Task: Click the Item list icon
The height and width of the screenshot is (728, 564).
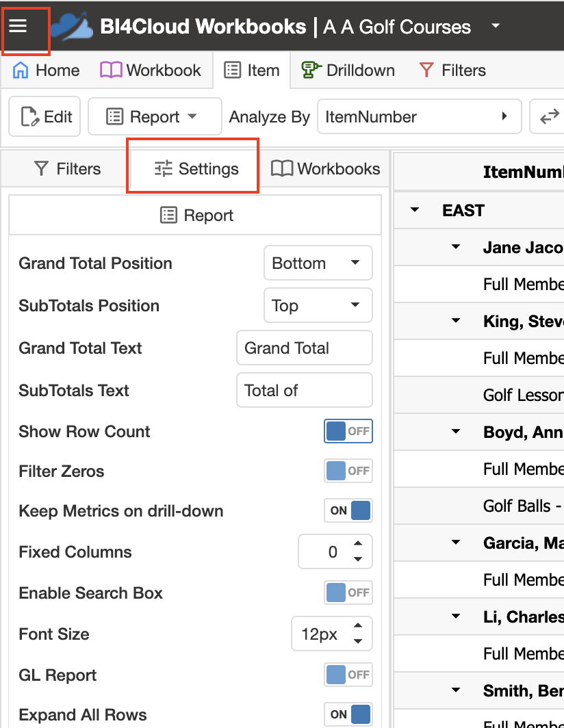Action: click(x=232, y=70)
